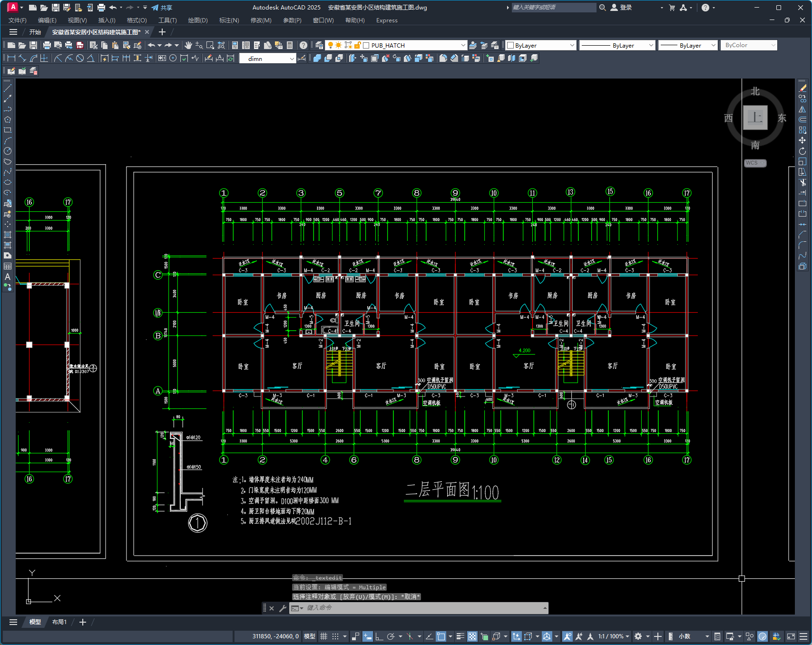Select the Linear dimension tool

click(x=11, y=58)
